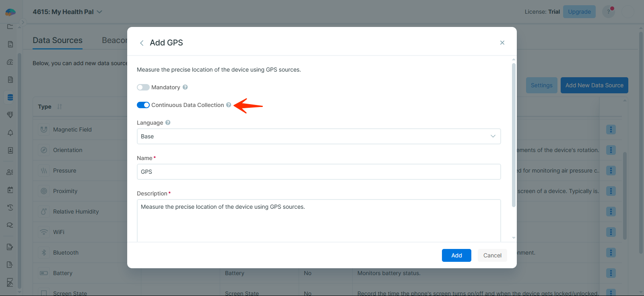This screenshot has height=296, width=644.
Task: Disable Continuous Data Collection toggle
Action: [x=143, y=105]
